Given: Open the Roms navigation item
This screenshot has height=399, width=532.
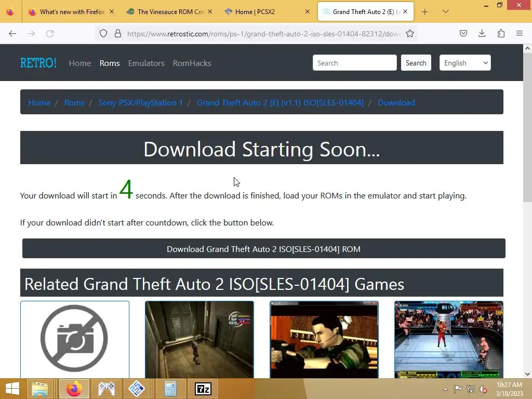Looking at the screenshot, I should [x=110, y=63].
